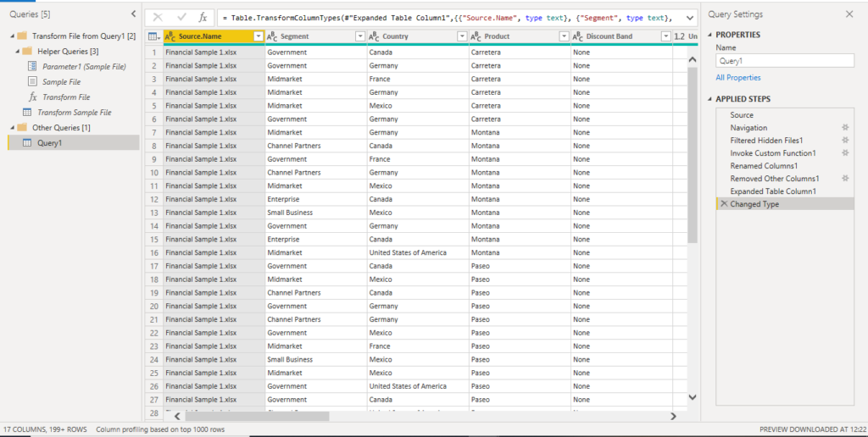The height and width of the screenshot is (437, 868).
Task: Select the Transform Sample File query
Action: coord(75,113)
